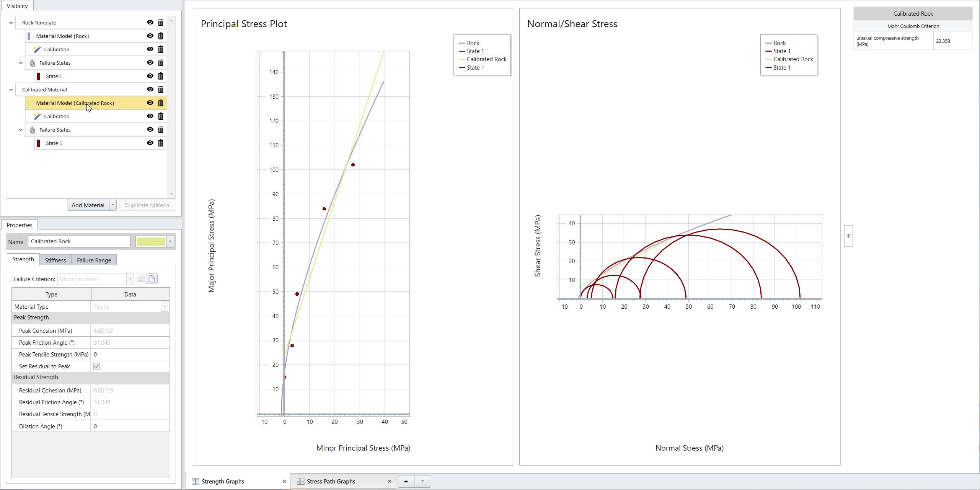Click the Name field showing Calibrated Rock
The height and width of the screenshot is (490, 980).
(x=79, y=241)
